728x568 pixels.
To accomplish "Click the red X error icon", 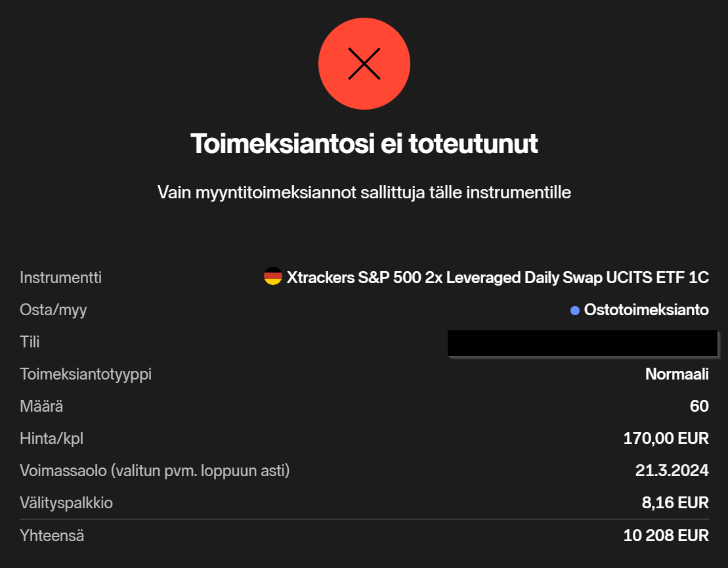I will pyautogui.click(x=364, y=64).
